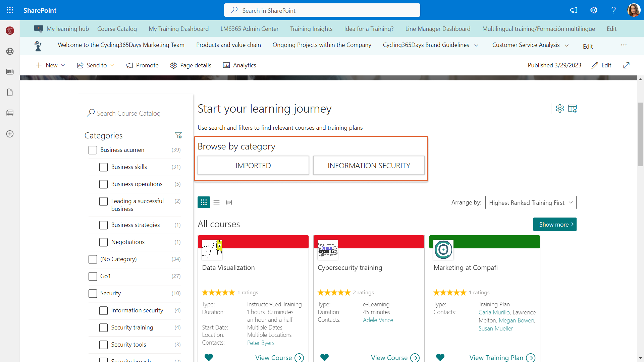Image resolution: width=644 pixels, height=362 pixels.
Task: Switch to list view layout
Action: click(216, 202)
